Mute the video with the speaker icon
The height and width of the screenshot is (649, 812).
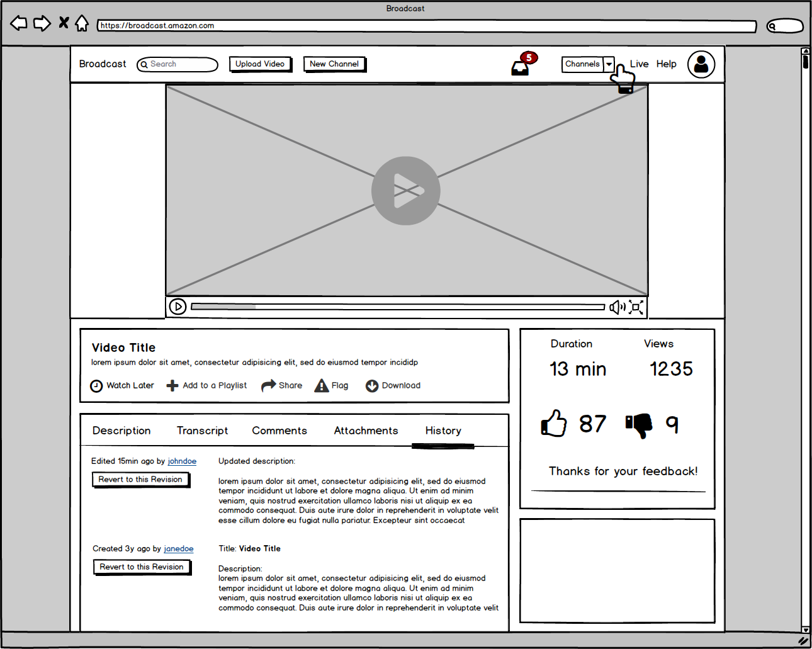pos(617,307)
